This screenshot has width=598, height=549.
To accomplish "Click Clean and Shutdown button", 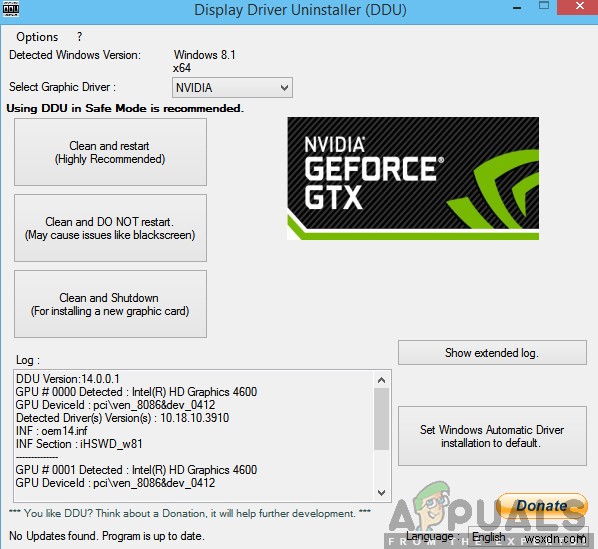I will point(110,304).
